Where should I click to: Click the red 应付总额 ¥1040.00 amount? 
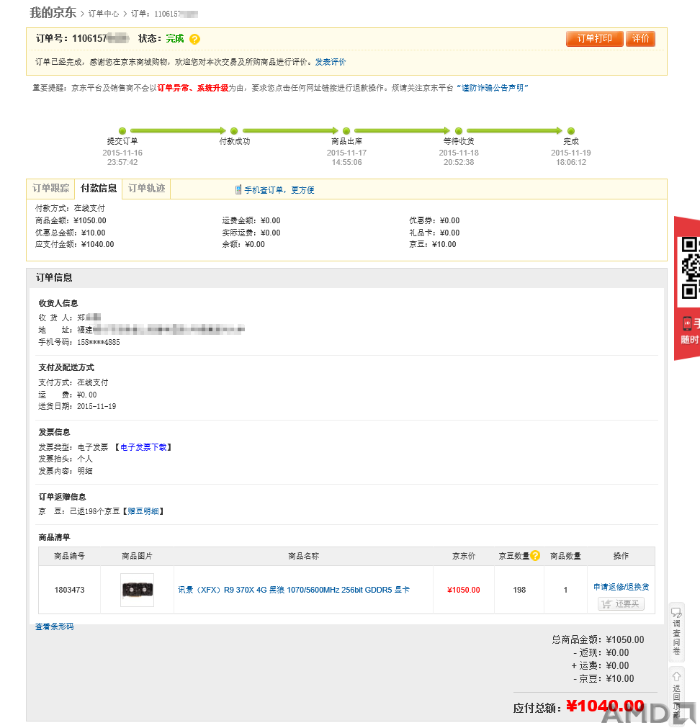(606, 706)
